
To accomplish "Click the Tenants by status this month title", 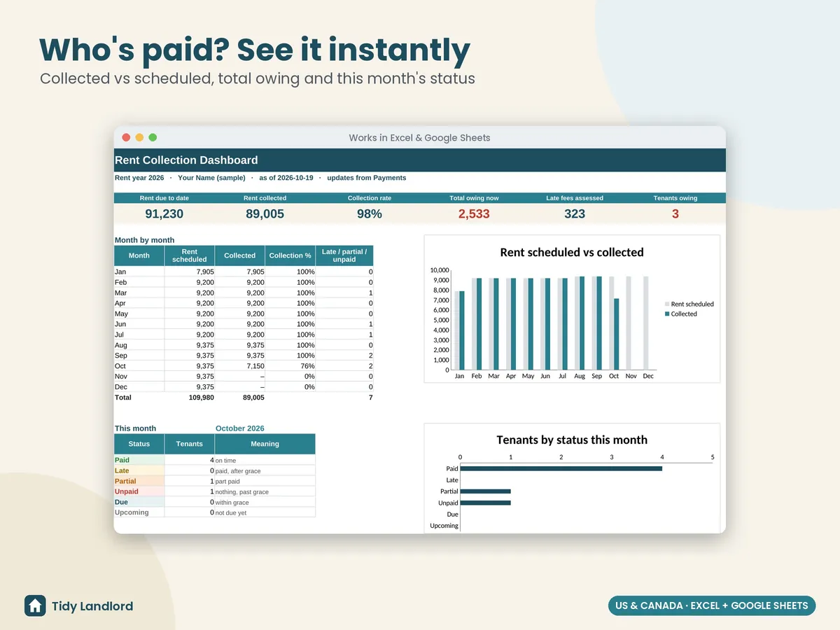I will click(572, 440).
